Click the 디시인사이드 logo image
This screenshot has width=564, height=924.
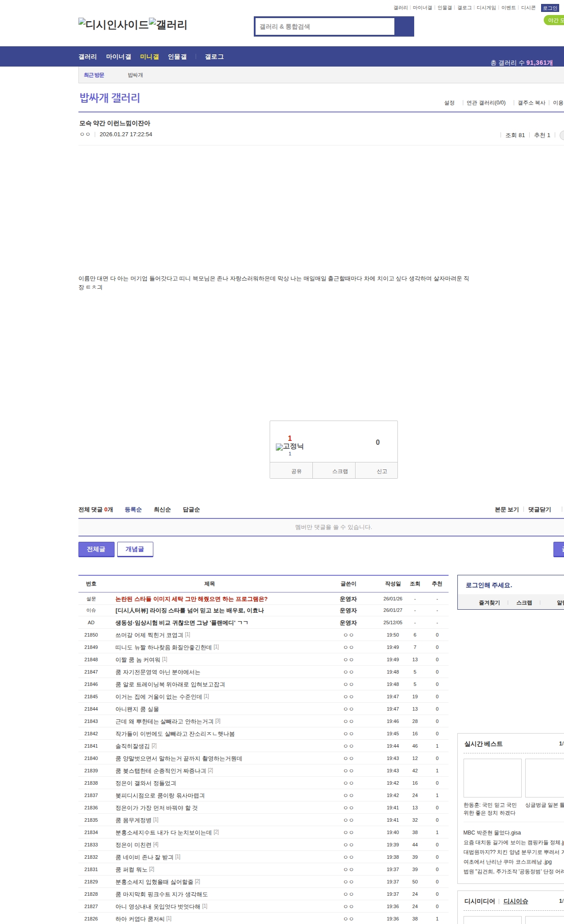coord(113,25)
